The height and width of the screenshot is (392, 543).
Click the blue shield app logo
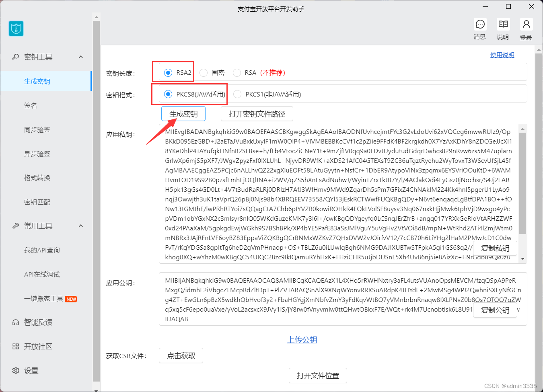click(x=16, y=29)
